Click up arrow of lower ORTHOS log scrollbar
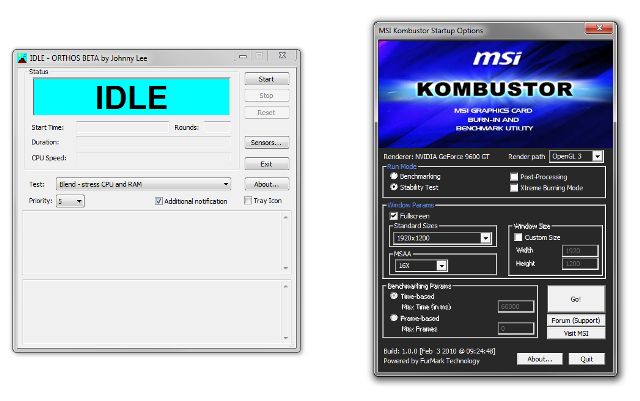 [286, 287]
